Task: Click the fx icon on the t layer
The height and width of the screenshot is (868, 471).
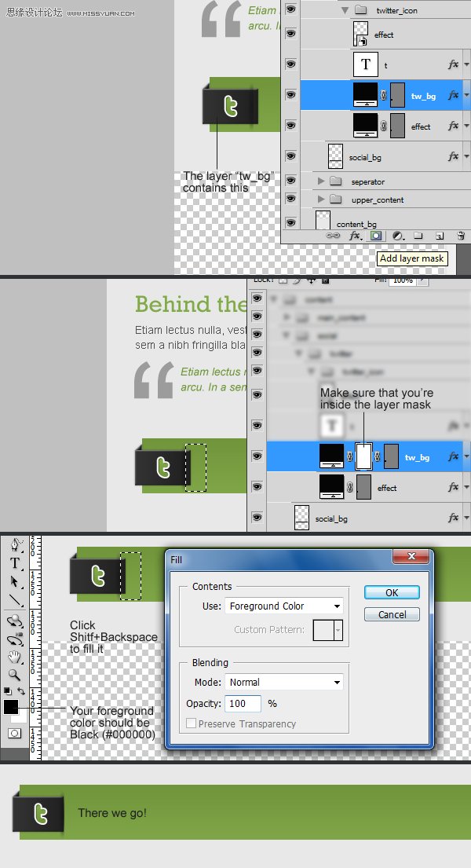Action: (x=453, y=64)
